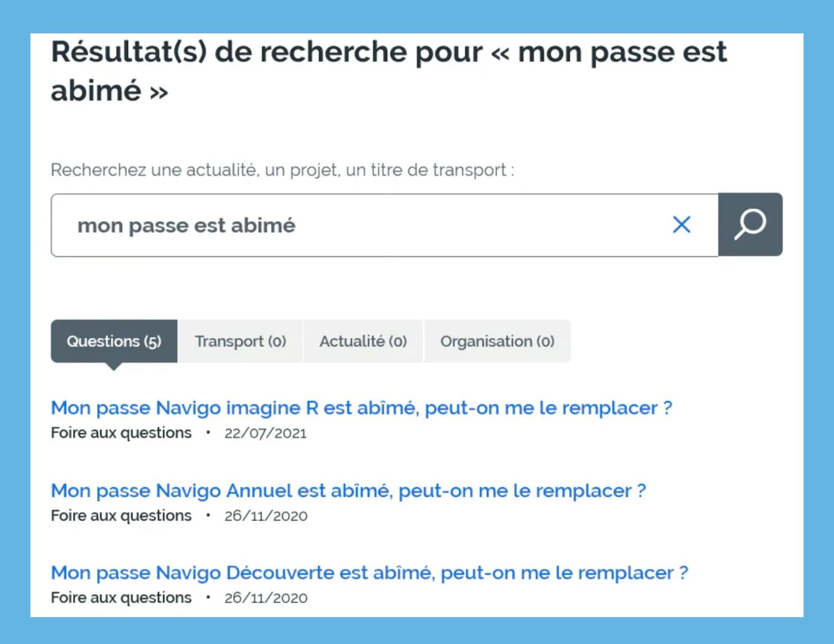This screenshot has height=644, width=834.
Task: Click "Foire aux questions" under the Annuel result
Action: (121, 516)
